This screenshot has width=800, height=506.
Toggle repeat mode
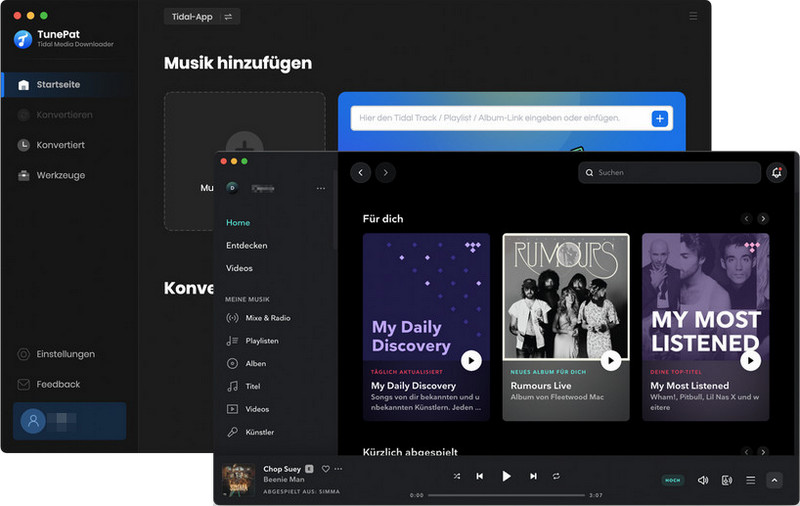point(556,476)
